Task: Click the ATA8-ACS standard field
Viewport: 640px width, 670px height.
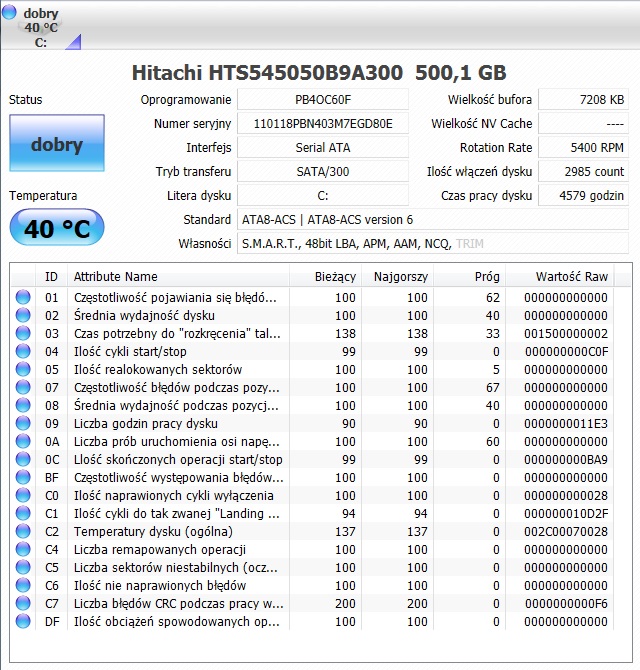Action: 433,219
